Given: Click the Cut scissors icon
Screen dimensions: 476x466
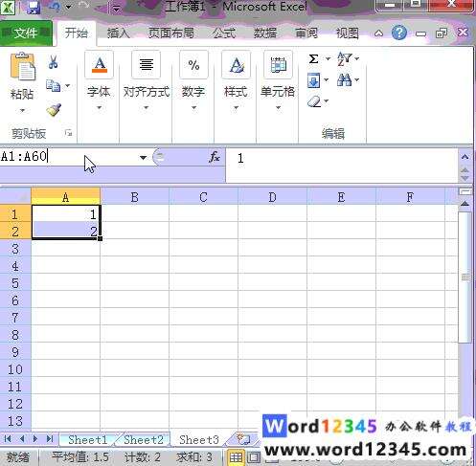Looking at the screenshot, I should click(54, 62).
